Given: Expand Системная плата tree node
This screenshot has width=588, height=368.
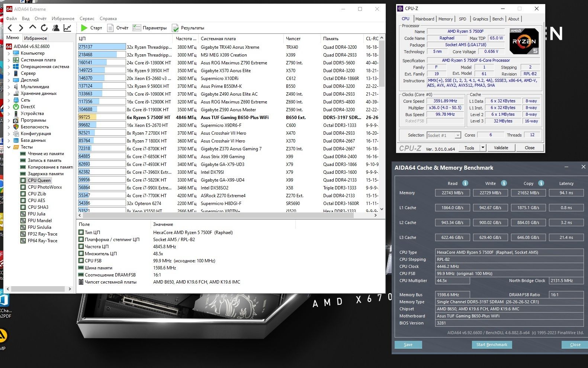Looking at the screenshot, I should click(x=9, y=60).
